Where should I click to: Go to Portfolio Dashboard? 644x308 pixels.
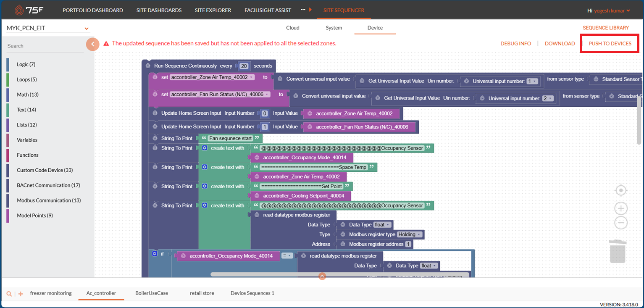93,10
